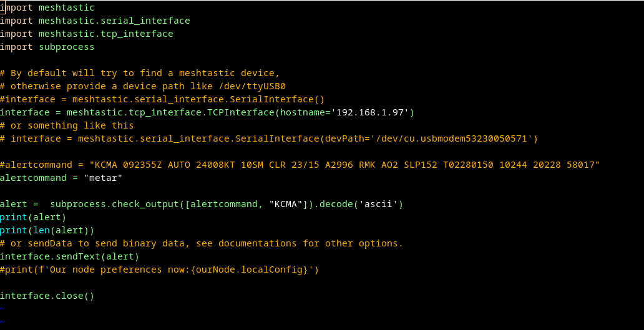Place cursor on 'import meshtastic.tcp_interface' line

coord(87,34)
